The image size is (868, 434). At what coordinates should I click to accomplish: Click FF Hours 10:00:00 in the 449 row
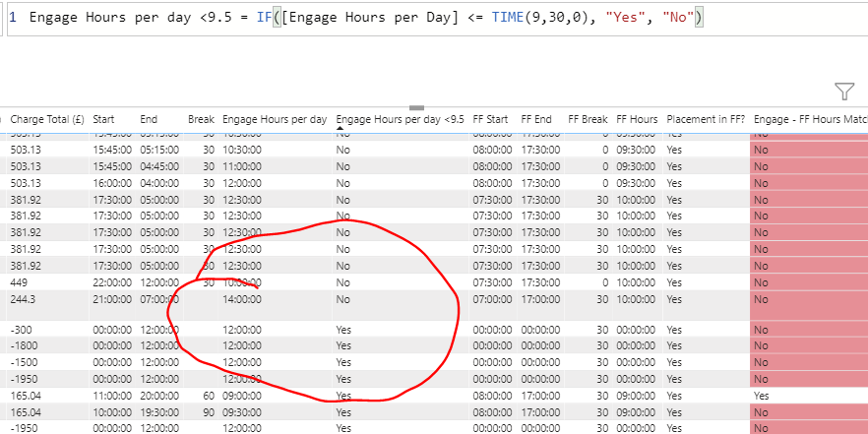pos(636,282)
